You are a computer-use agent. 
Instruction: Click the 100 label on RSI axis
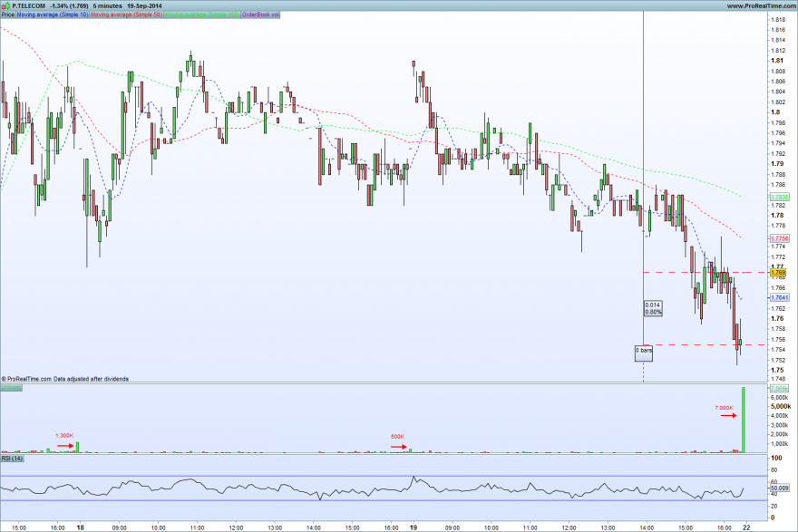776,458
